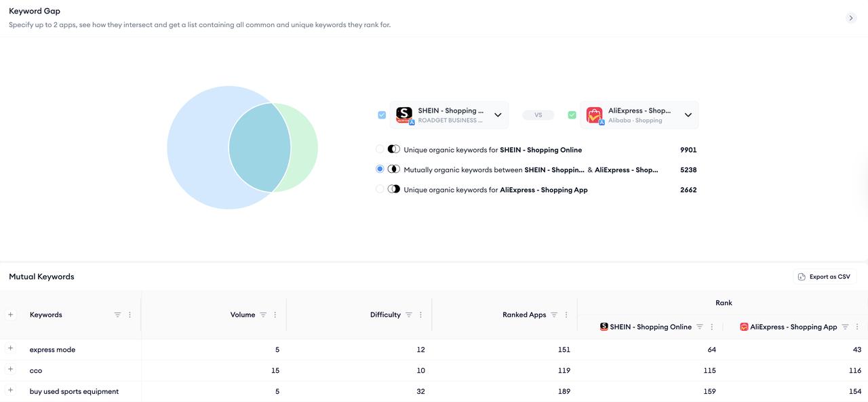Open the SHEIN rank column three-dot menu

click(712, 327)
